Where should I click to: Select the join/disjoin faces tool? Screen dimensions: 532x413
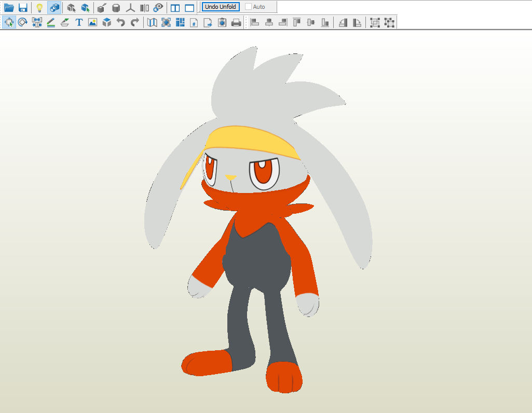pyautogui.click(x=37, y=22)
